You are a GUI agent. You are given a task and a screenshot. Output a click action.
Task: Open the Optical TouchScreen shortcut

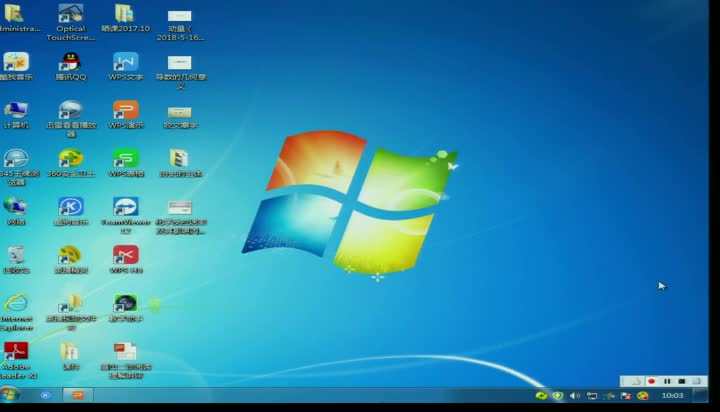tap(71, 22)
